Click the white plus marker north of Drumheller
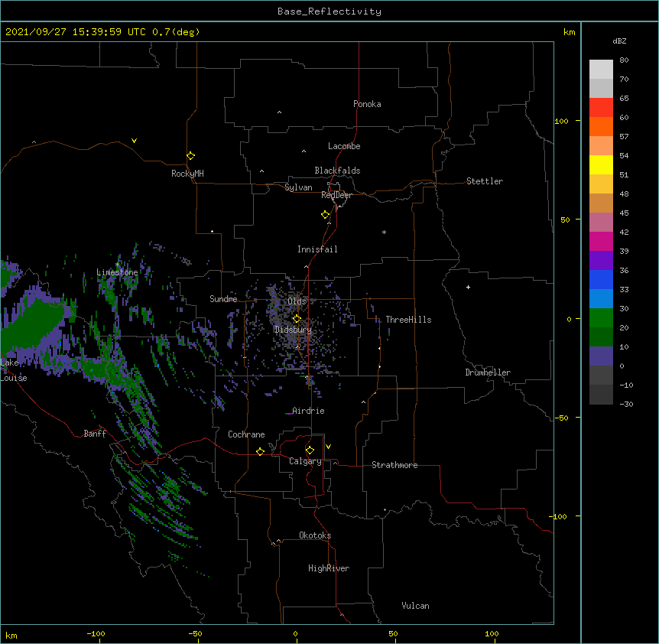This screenshot has width=659, height=644. (x=468, y=287)
